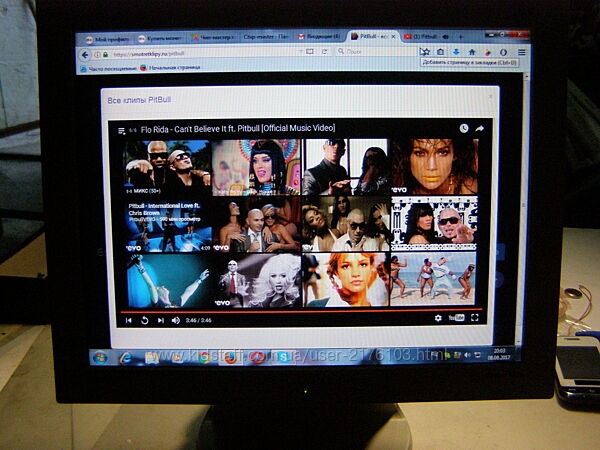Click the replay button in video player
This screenshot has height=450, width=600.
pyautogui.click(x=145, y=320)
